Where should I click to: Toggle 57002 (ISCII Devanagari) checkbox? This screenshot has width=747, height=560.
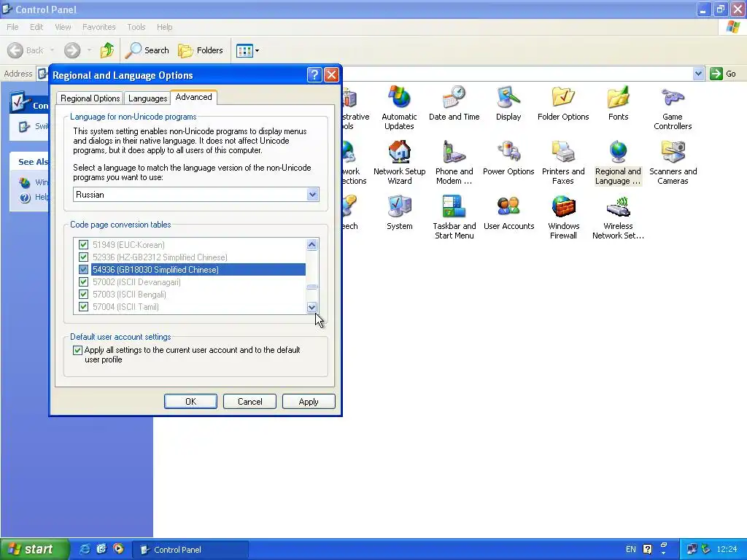(x=83, y=282)
